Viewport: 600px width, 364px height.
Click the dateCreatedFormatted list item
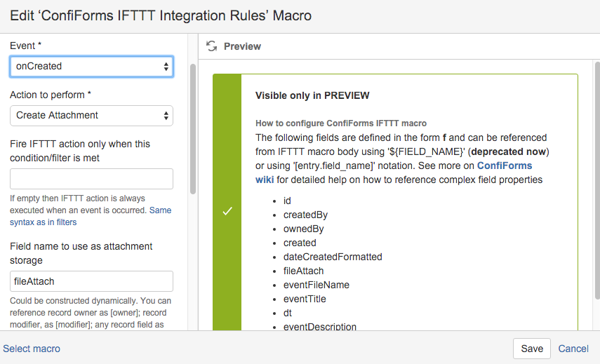(x=333, y=257)
